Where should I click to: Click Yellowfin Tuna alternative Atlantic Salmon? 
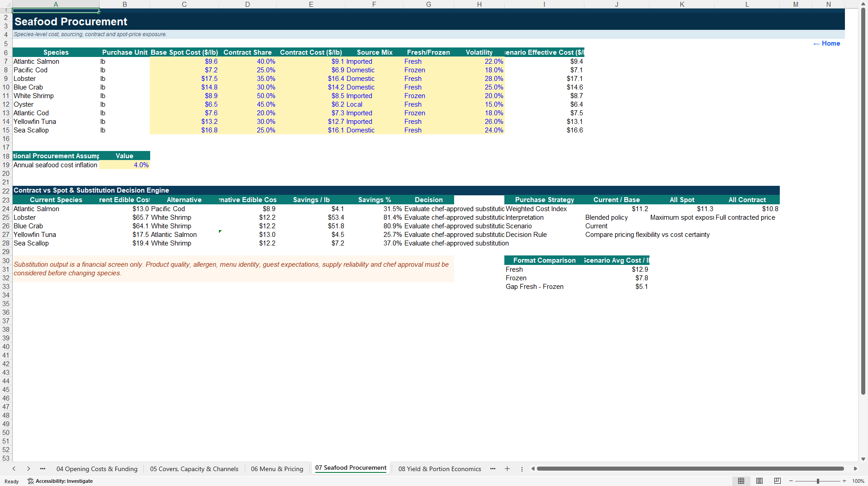point(184,235)
